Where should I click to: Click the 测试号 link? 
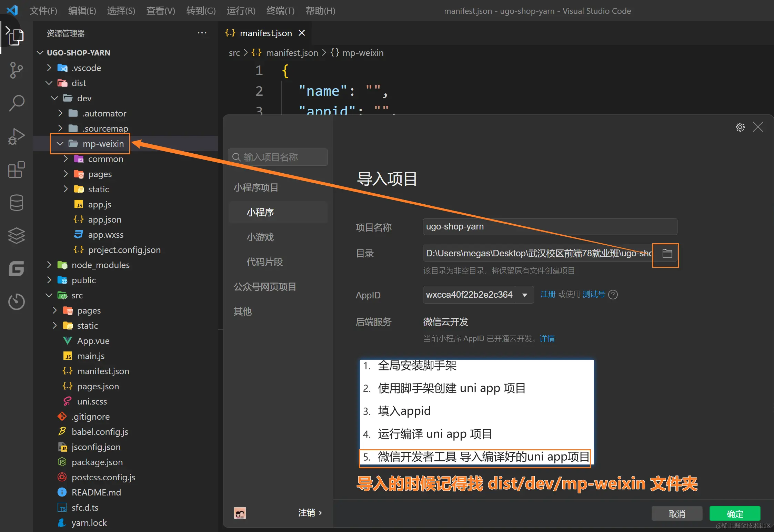(x=594, y=294)
